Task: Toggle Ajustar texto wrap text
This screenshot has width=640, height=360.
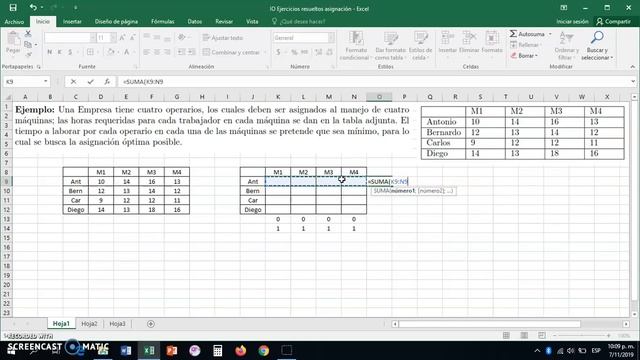Action: click(x=223, y=38)
